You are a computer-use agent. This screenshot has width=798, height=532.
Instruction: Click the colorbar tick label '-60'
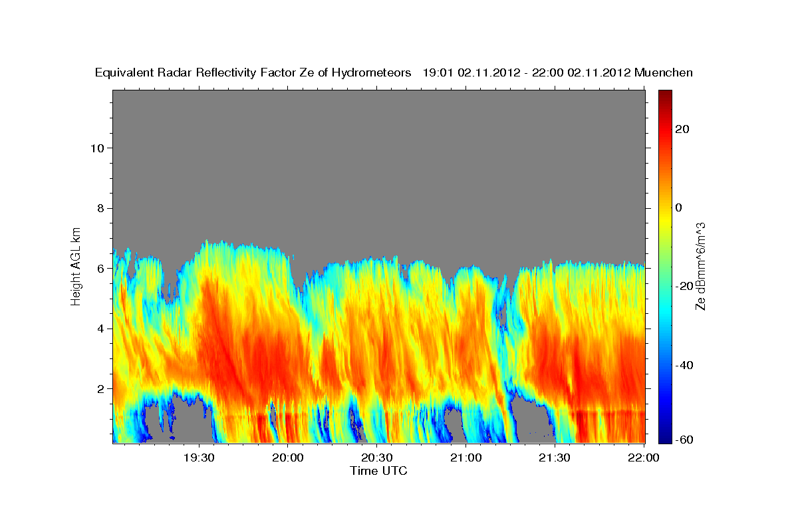[x=686, y=440]
